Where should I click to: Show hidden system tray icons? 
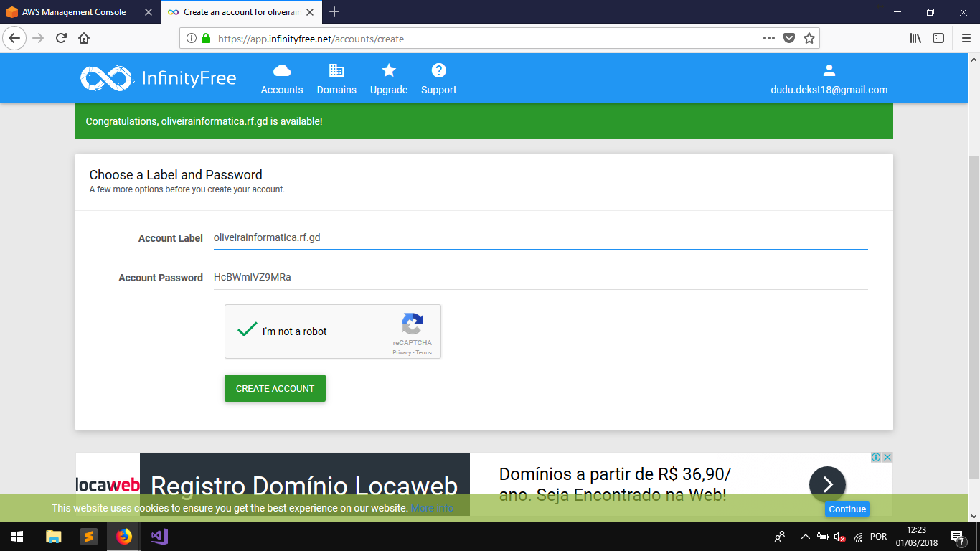805,537
